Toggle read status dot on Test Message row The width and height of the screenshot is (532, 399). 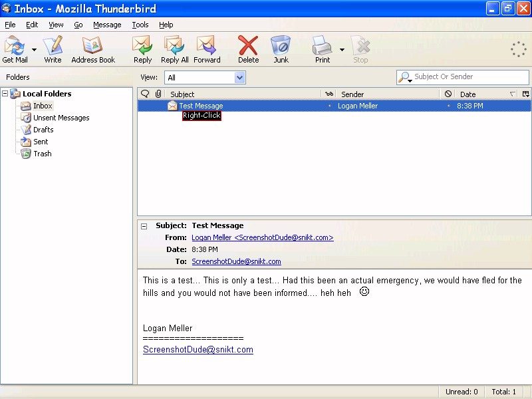(x=329, y=106)
